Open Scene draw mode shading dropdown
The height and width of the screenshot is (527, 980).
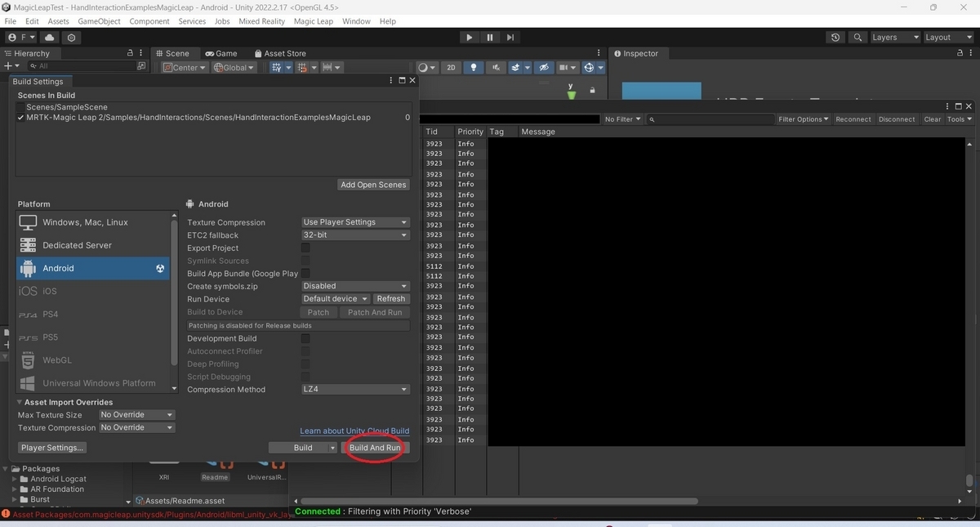point(427,68)
